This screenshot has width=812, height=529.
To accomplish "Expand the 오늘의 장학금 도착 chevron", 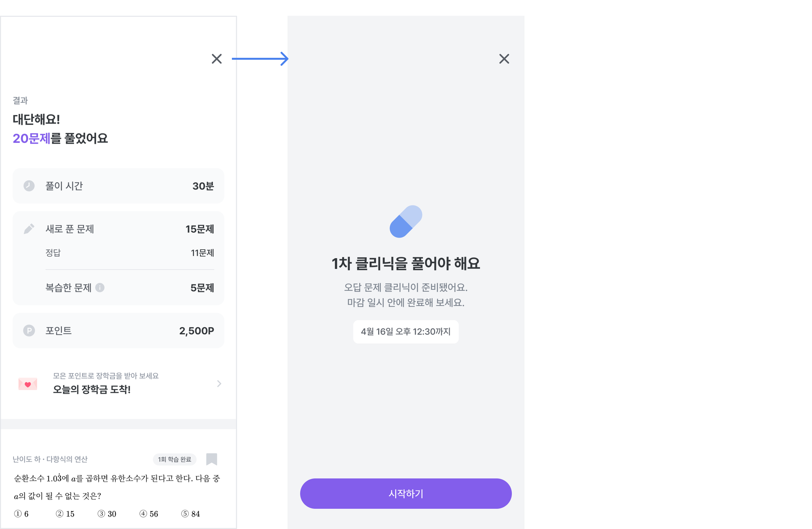I will 219,383.
